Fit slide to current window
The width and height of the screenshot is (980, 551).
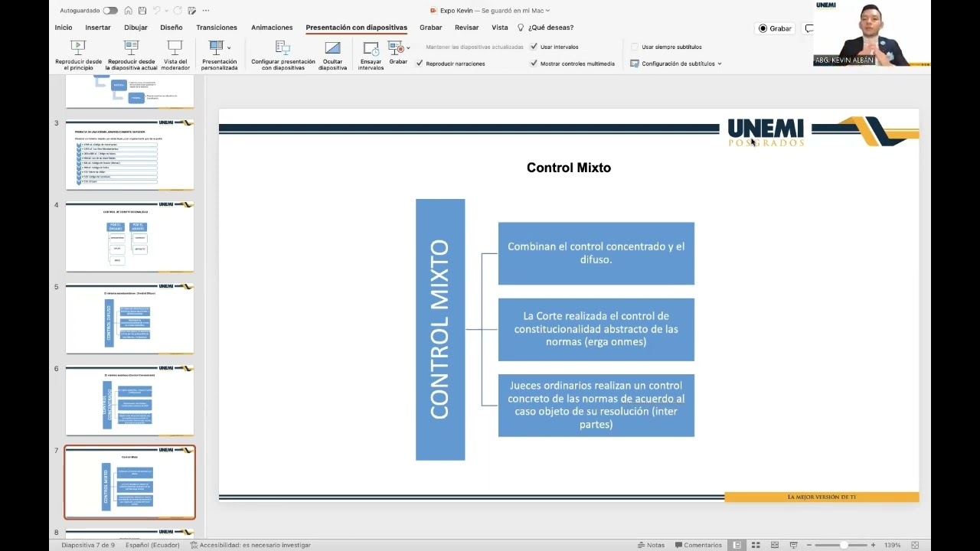pos(915,545)
